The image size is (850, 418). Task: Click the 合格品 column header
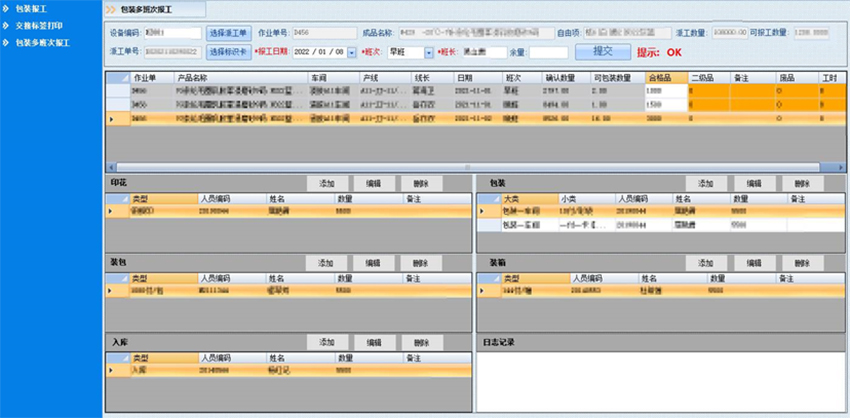coord(666,78)
